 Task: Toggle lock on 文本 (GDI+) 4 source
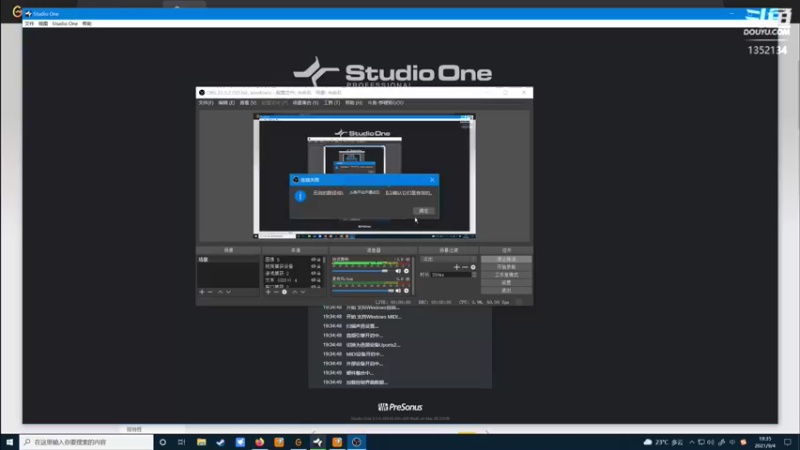319,280
